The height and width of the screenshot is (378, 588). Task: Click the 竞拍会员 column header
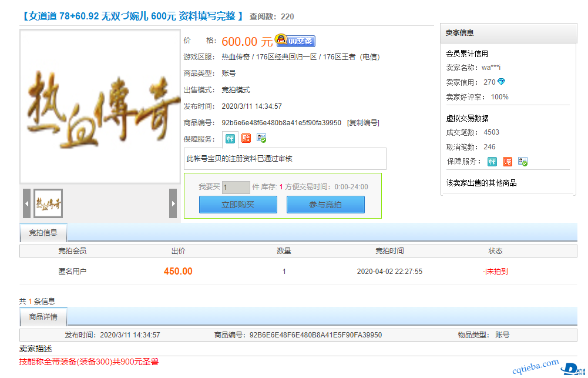(x=72, y=251)
